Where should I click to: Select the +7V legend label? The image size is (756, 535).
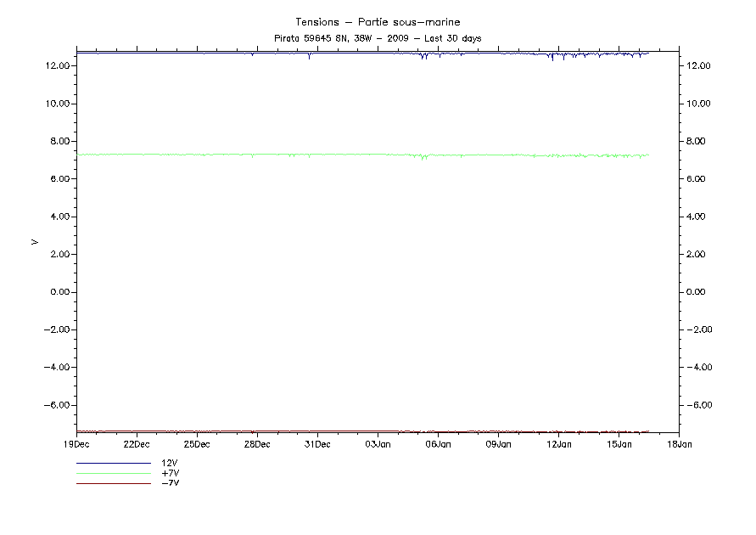[x=169, y=473]
